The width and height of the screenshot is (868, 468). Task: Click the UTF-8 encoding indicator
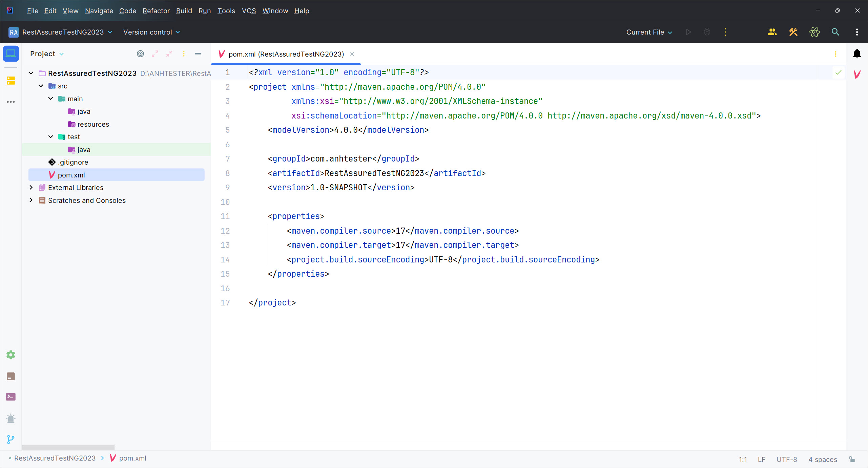786,460
